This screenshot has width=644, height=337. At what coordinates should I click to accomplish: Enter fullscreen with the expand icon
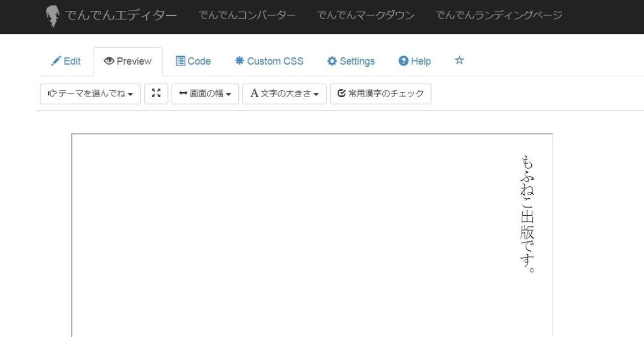coord(156,93)
